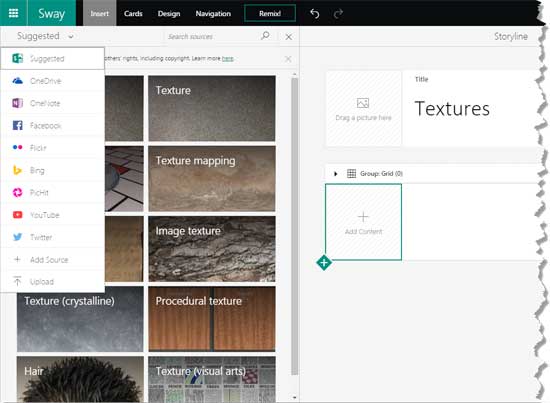Image resolution: width=550 pixels, height=403 pixels.
Task: Undo the last action
Action: 315,14
